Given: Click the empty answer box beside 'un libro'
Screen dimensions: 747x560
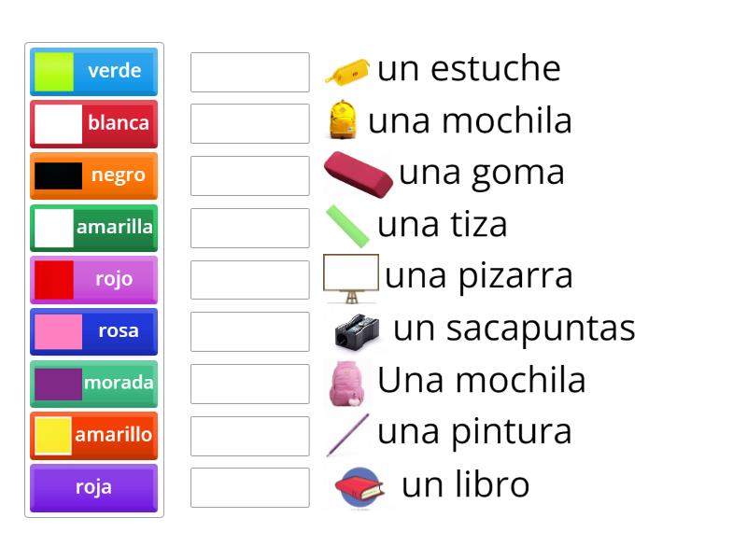Looking at the screenshot, I should (249, 486).
